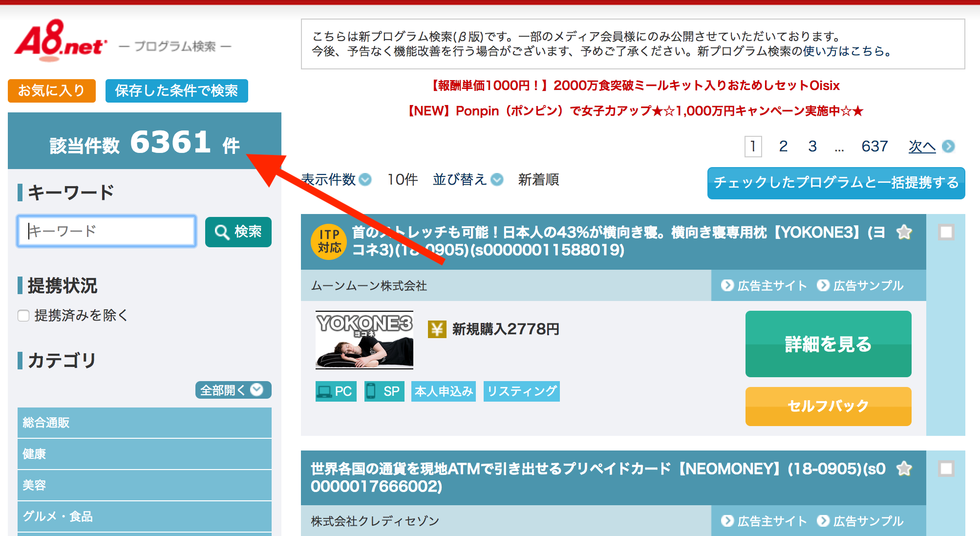Check the NEOMONEY program checkbox
Image resolution: width=980 pixels, height=536 pixels.
pos(946,469)
